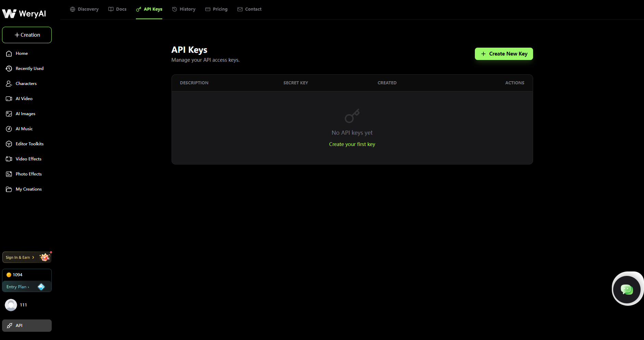Open Editor Toolkits
Viewport: 644px width, 340px height.
pos(29,144)
